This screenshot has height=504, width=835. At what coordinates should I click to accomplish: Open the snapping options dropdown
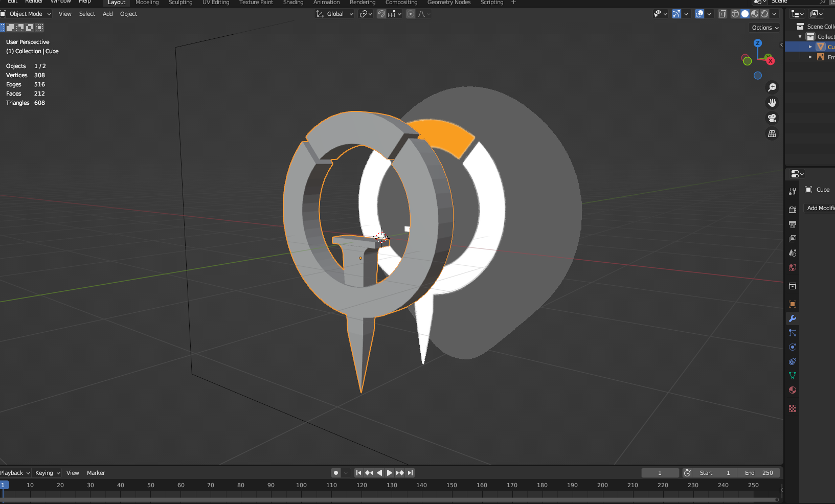coord(395,14)
